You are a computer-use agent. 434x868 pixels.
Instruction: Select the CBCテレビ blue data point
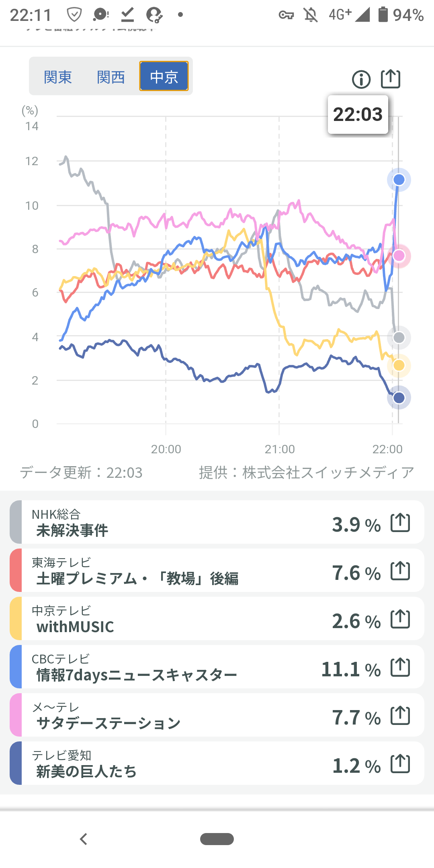point(399,180)
